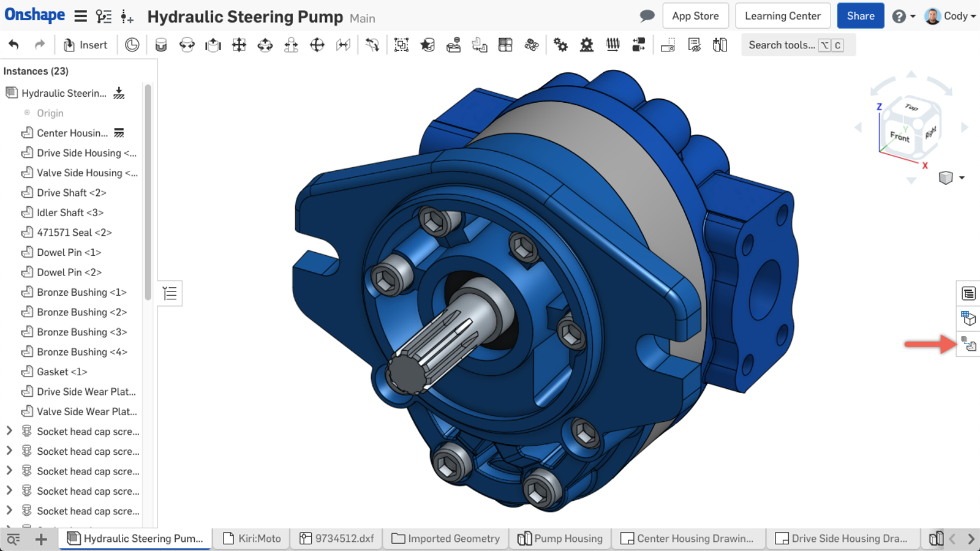Viewport: 980px width, 551px height.
Task: Open the view orientation cube dropdown
Action: point(953,178)
